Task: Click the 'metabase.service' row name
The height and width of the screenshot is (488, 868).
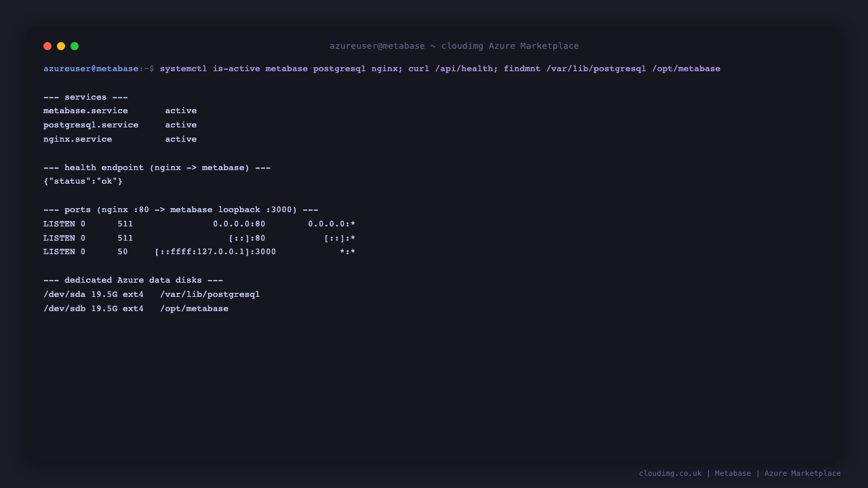Action: [x=85, y=110]
